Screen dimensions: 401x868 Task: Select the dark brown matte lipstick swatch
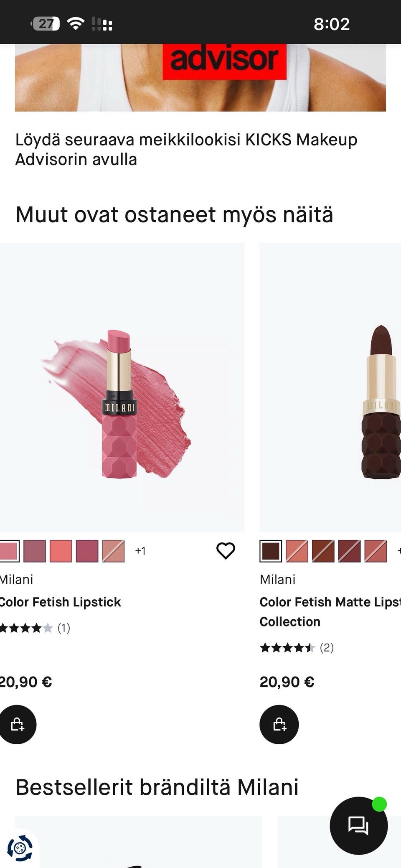[271, 551]
